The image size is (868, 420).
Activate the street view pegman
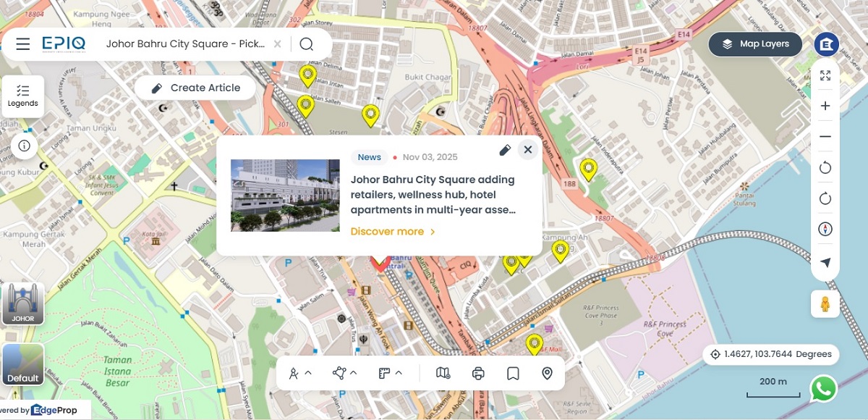tap(825, 304)
